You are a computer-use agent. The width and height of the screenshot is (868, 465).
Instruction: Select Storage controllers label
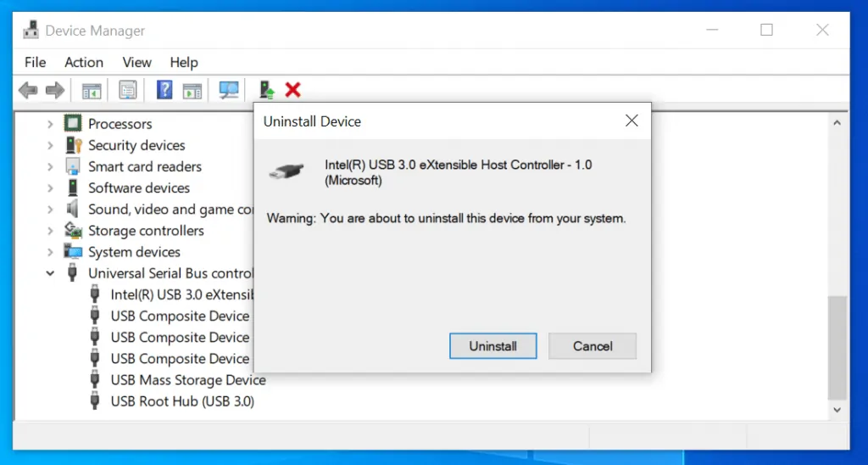146,231
